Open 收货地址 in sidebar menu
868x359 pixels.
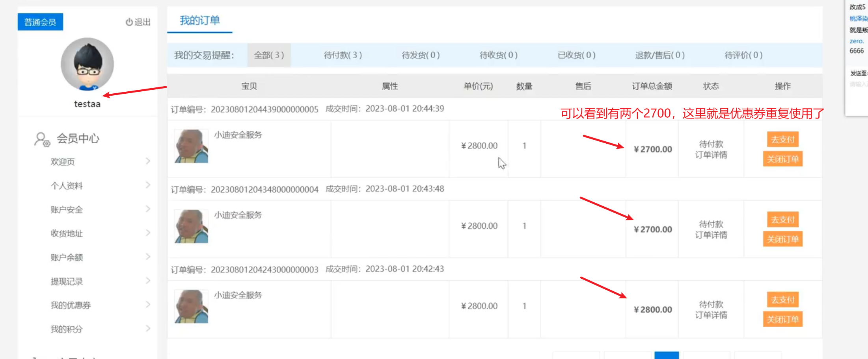click(67, 233)
